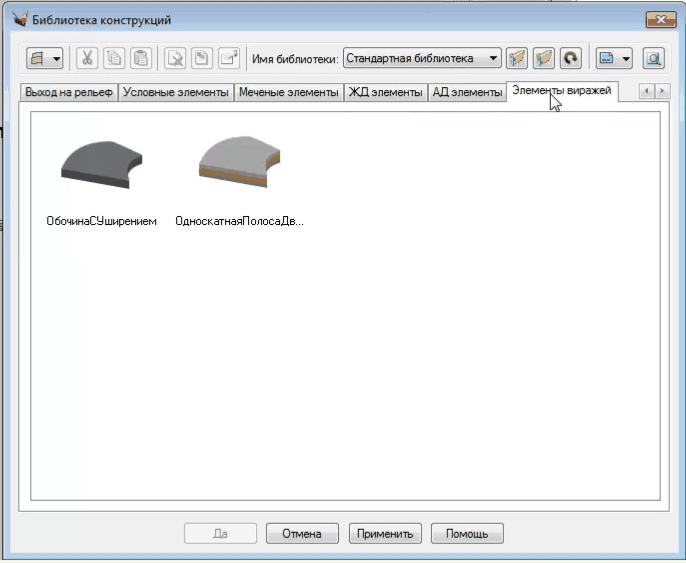
Task: Open the Условные элементы tab
Action: [175, 93]
